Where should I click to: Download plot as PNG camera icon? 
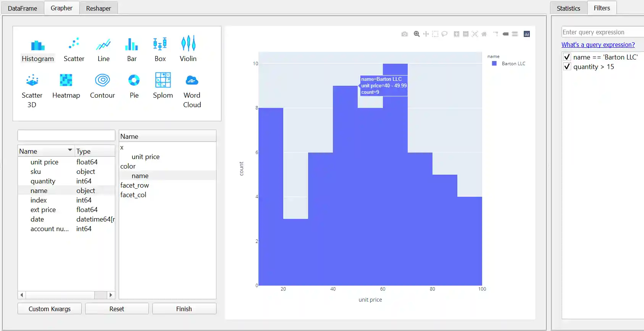coord(405,34)
